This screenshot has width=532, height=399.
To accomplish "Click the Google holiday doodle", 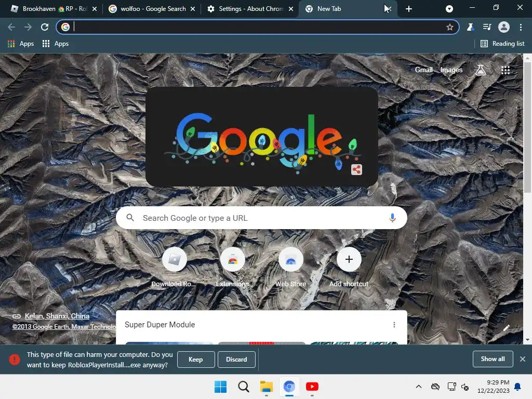I will pyautogui.click(x=262, y=137).
